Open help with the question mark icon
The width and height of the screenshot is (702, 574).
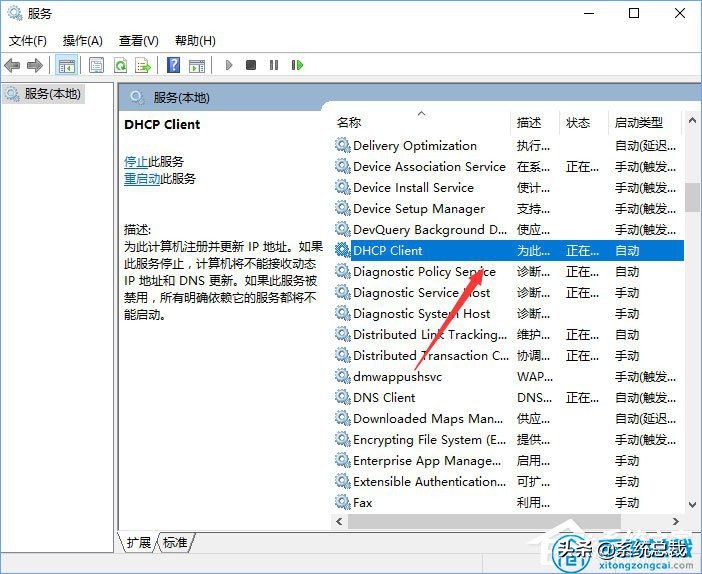point(173,65)
